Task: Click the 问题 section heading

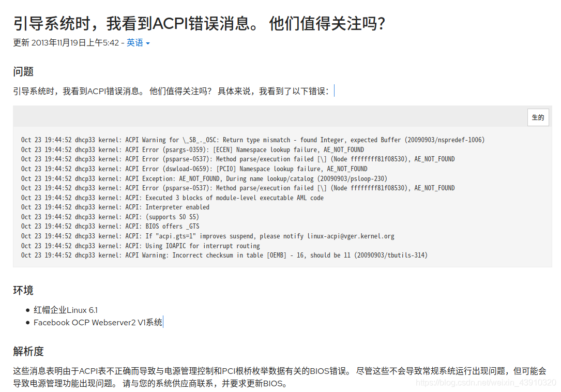Action: [x=23, y=71]
